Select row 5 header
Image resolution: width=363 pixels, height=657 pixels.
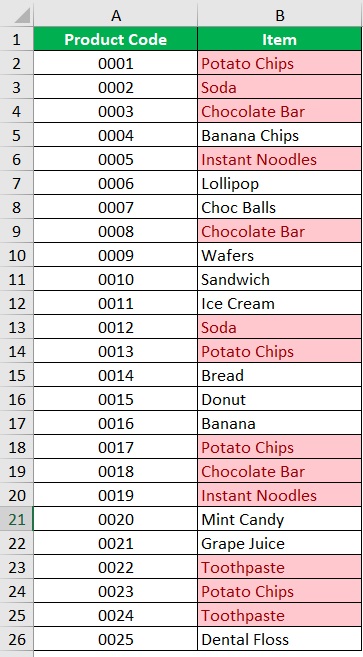(17, 135)
